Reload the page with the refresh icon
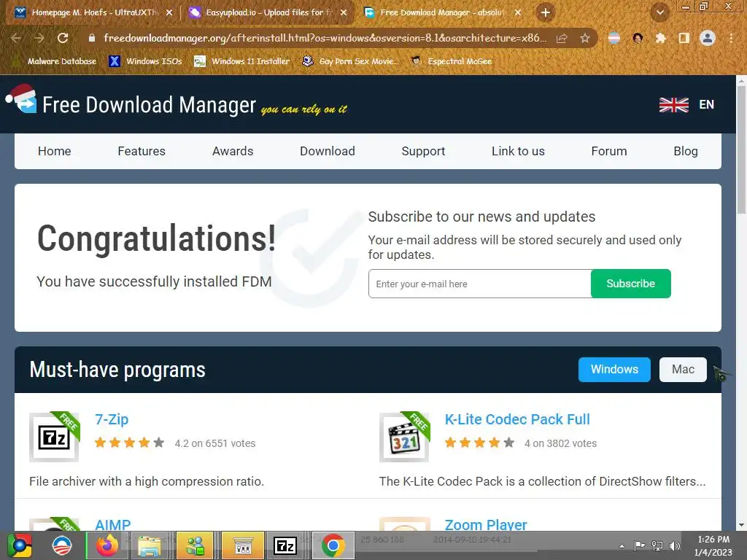Viewport: 747px width, 560px height. (x=63, y=38)
